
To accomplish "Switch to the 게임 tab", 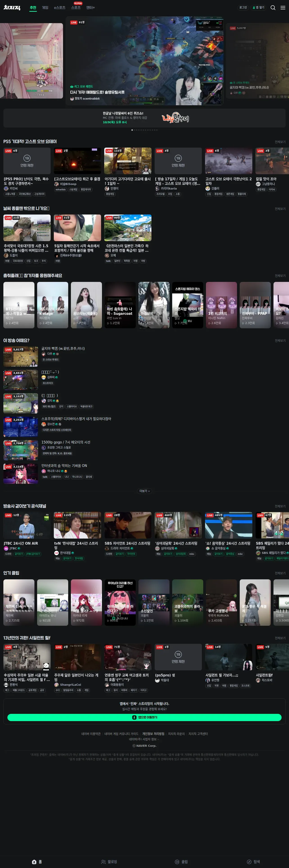I will coord(45,7).
